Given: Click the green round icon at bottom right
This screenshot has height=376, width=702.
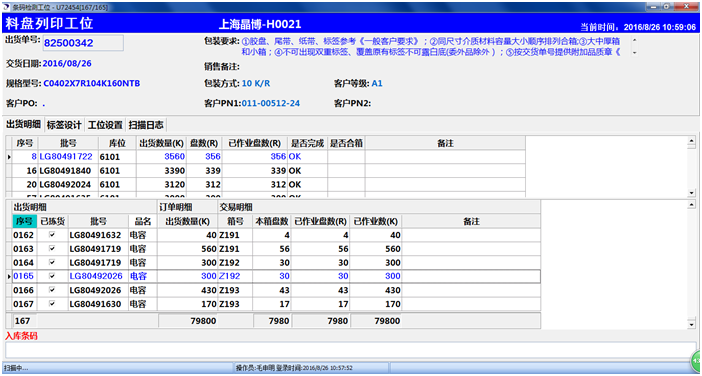Looking at the screenshot, I should [x=697, y=359].
